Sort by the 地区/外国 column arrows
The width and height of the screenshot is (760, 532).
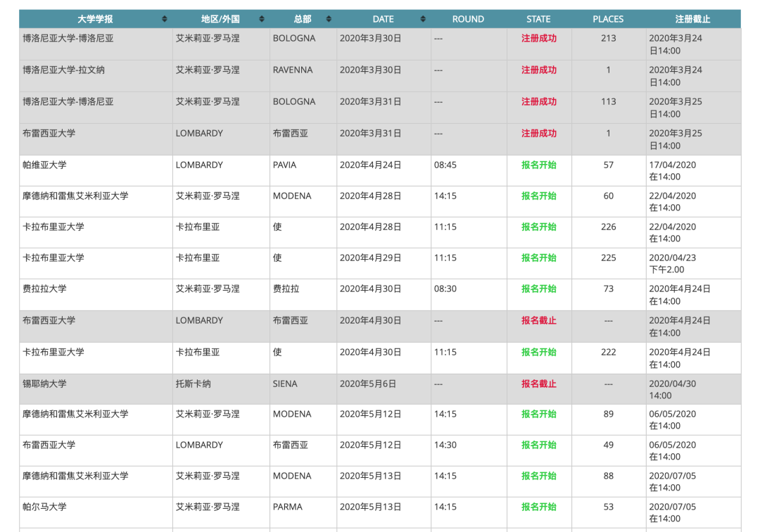click(x=262, y=19)
